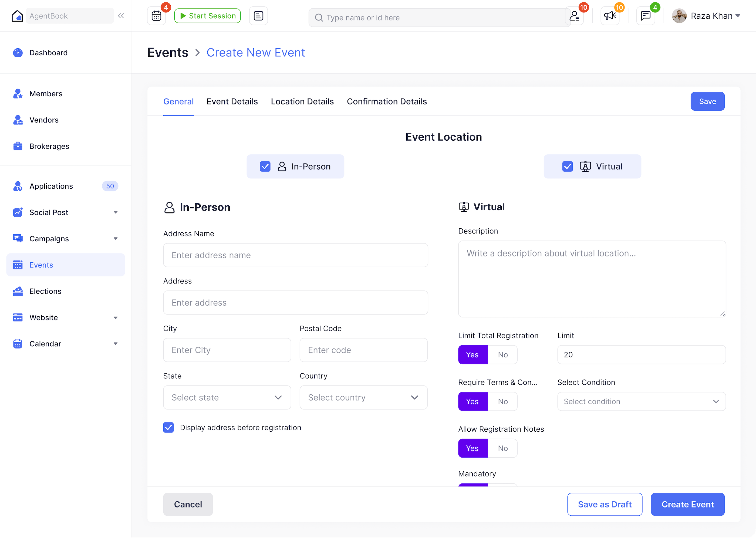This screenshot has height=538, width=756.
Task: Click the AgentBook home logo icon
Action: 17,16
